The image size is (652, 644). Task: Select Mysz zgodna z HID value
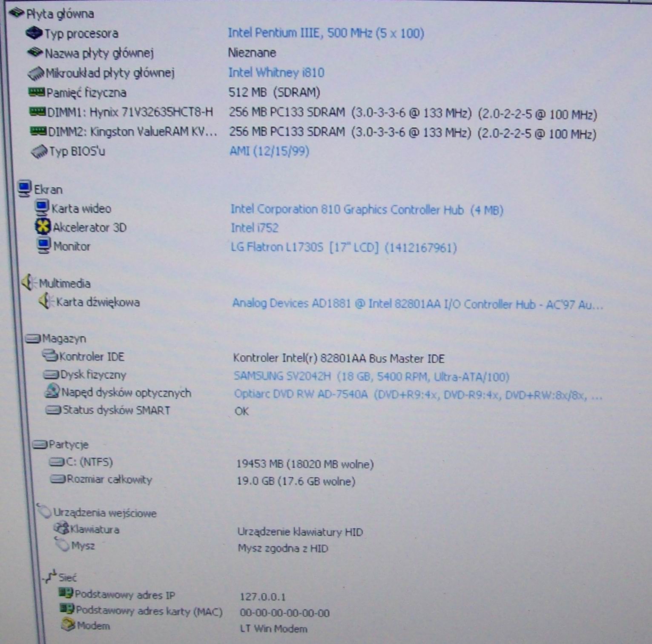(x=283, y=548)
